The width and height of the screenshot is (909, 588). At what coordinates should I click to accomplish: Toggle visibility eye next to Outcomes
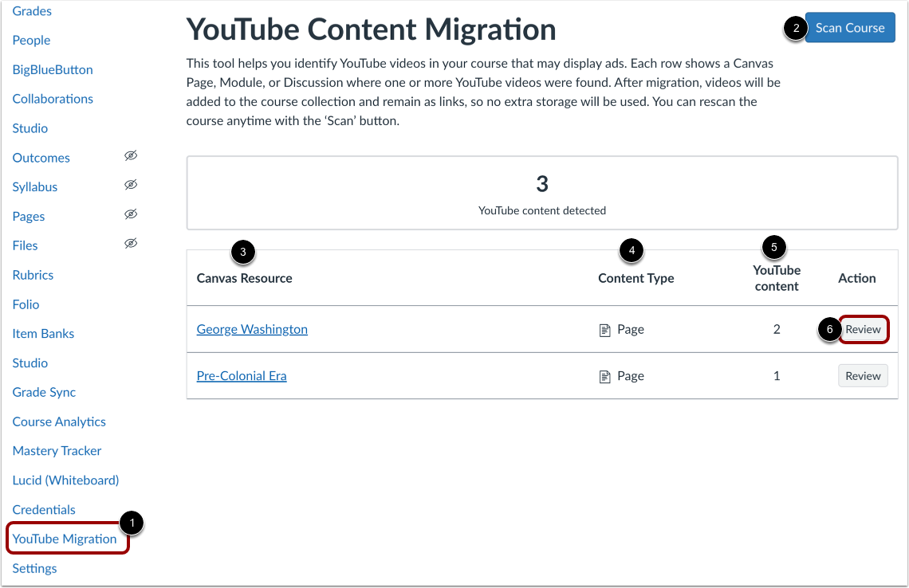click(131, 155)
